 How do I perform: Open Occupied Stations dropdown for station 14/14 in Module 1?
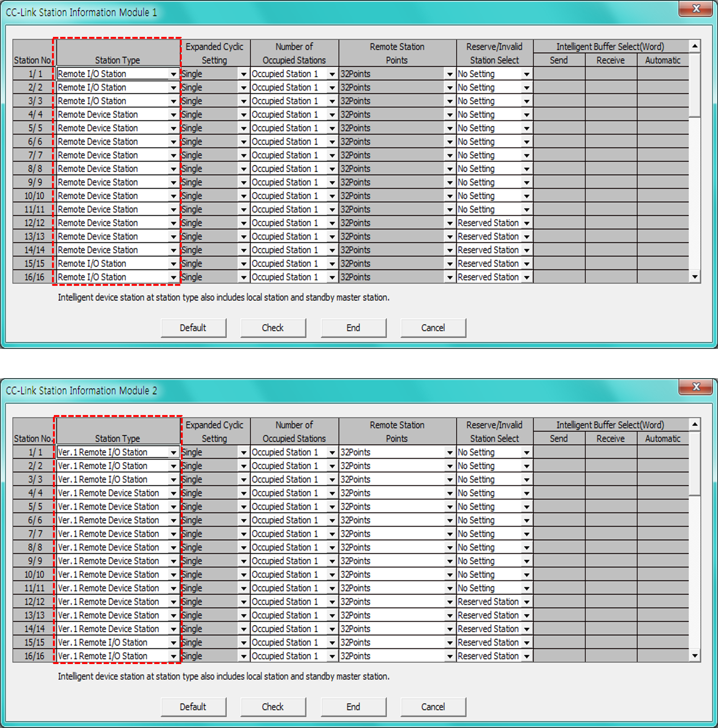pos(332,250)
